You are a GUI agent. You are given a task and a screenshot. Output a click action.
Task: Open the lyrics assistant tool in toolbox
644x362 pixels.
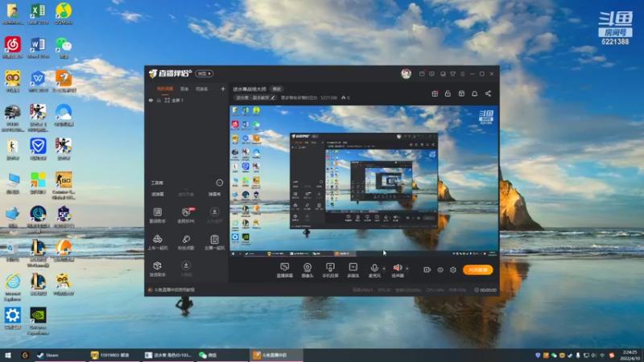coord(157,215)
